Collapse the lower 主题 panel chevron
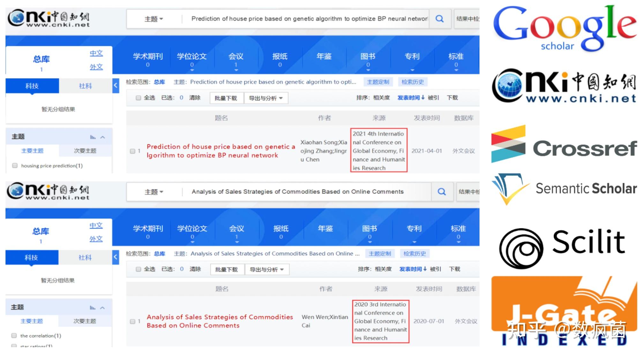Screen dimensions: 644x357 coord(102,308)
